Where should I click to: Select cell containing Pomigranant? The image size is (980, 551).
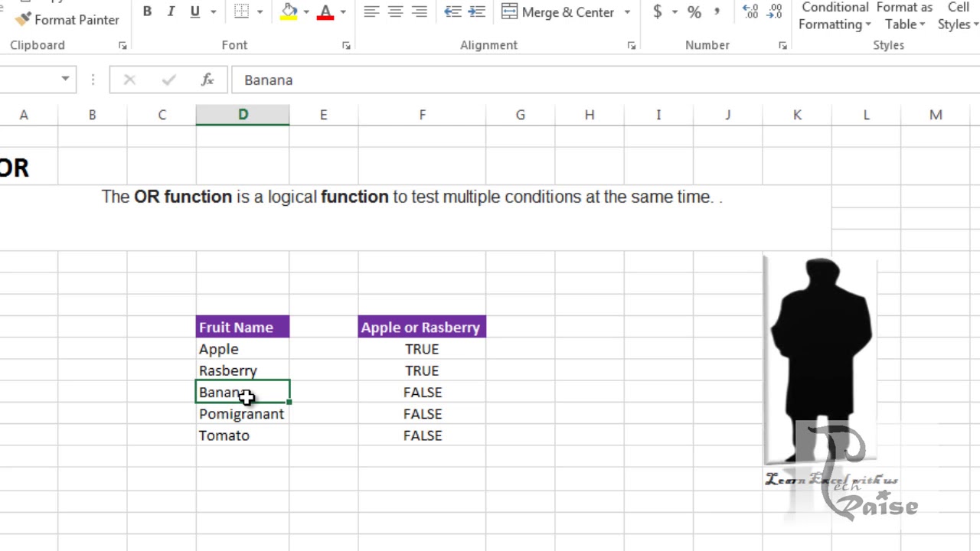(243, 414)
